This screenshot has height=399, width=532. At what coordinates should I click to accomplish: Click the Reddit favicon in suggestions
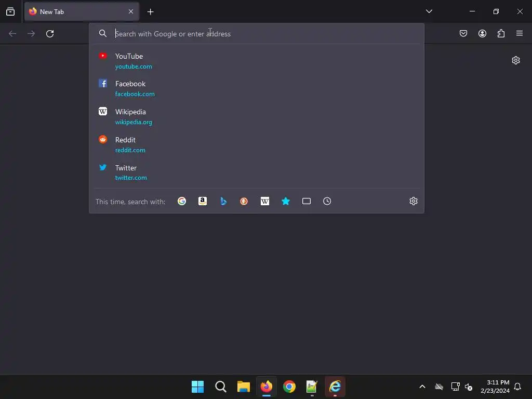pyautogui.click(x=103, y=139)
